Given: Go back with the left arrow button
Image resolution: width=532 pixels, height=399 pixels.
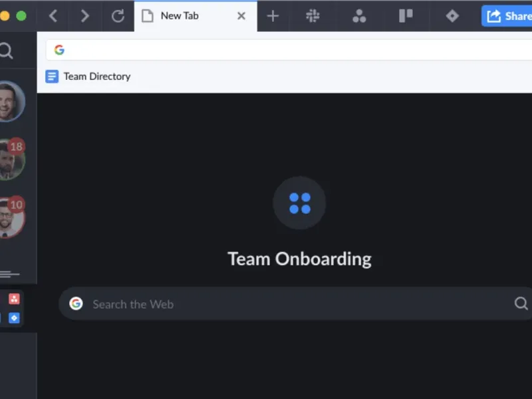Looking at the screenshot, I should (53, 16).
